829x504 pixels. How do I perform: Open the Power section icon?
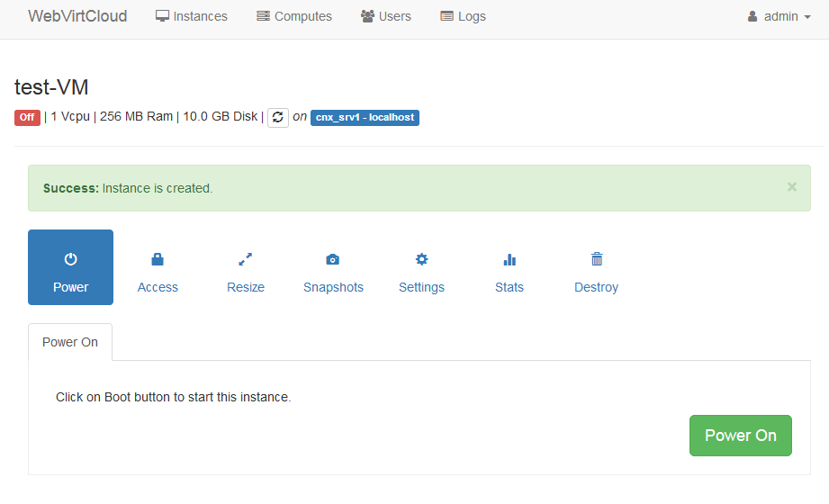point(70,259)
